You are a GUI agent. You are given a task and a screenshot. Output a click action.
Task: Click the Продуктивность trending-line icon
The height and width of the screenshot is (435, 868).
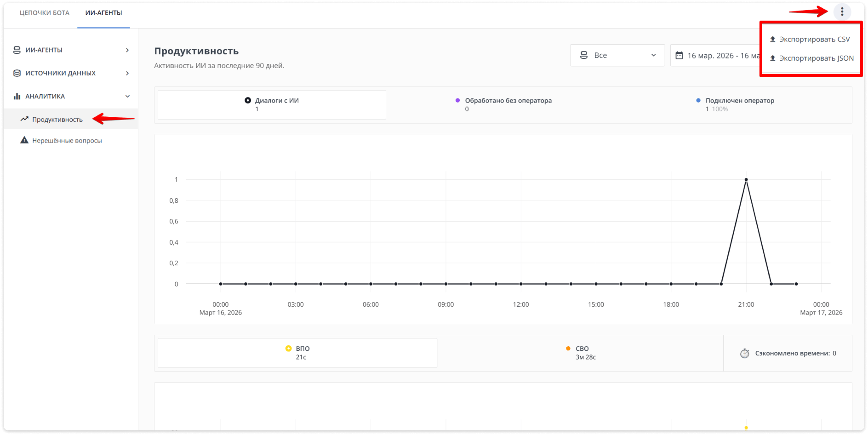[x=25, y=119]
